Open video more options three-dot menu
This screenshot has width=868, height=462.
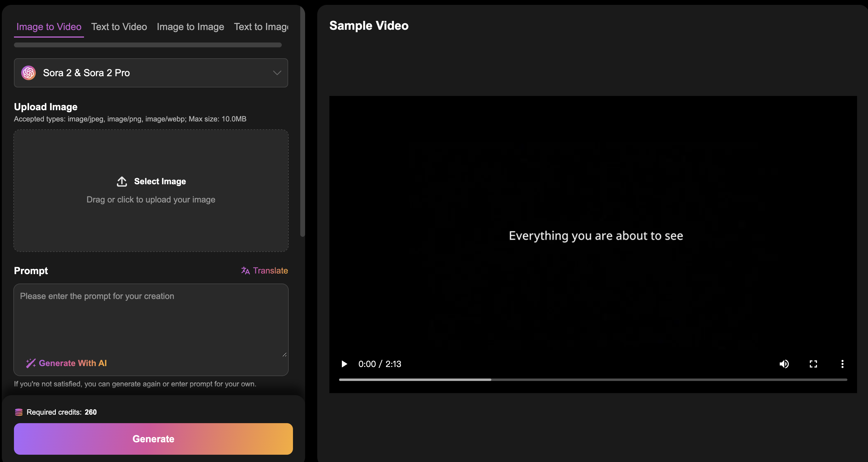tap(842, 364)
